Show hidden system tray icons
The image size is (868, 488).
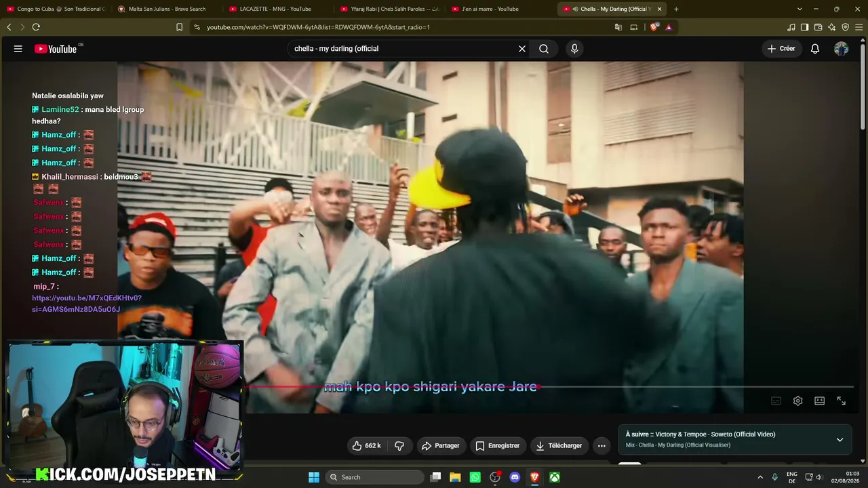pos(760,477)
